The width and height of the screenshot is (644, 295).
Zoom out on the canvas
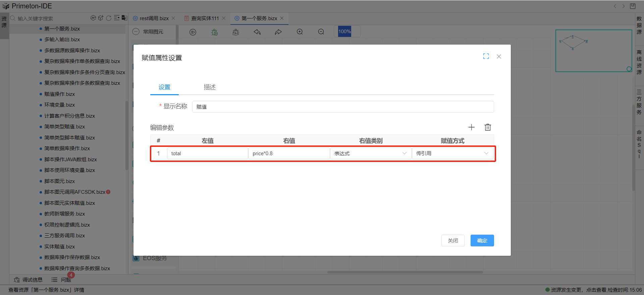pos(321,32)
